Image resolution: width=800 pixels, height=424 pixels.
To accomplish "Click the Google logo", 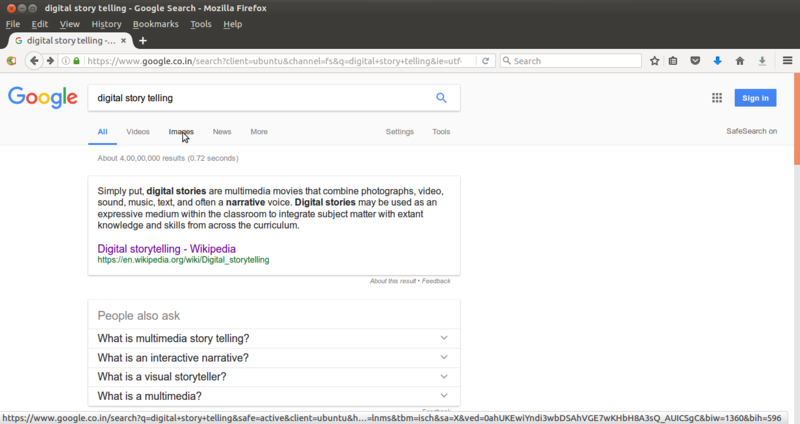I will (43, 97).
